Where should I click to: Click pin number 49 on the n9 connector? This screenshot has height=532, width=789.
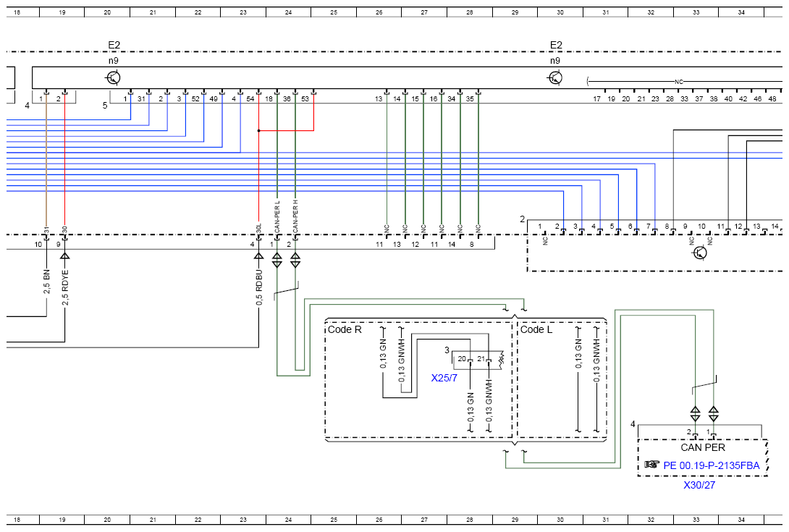(x=214, y=99)
